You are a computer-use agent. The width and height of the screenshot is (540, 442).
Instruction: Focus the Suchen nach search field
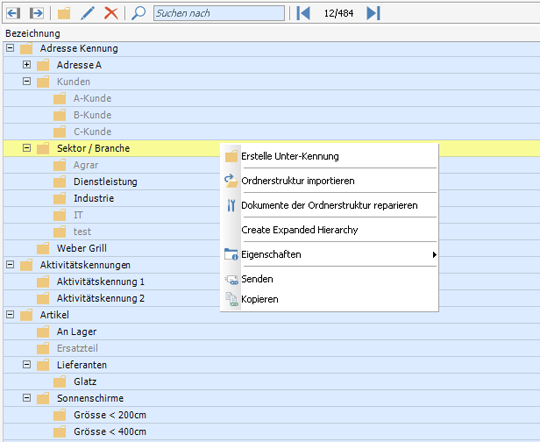pos(219,13)
